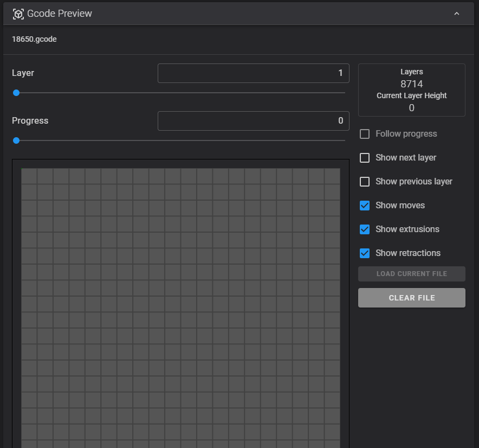Select the 18650.gcode filename label
Image resolution: width=479 pixels, height=448 pixels.
[x=34, y=39]
